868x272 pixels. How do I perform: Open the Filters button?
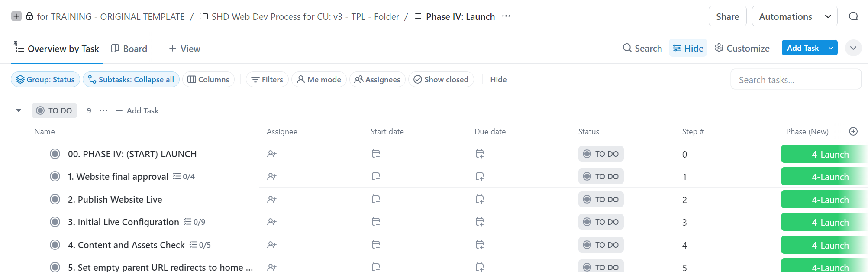(267, 80)
